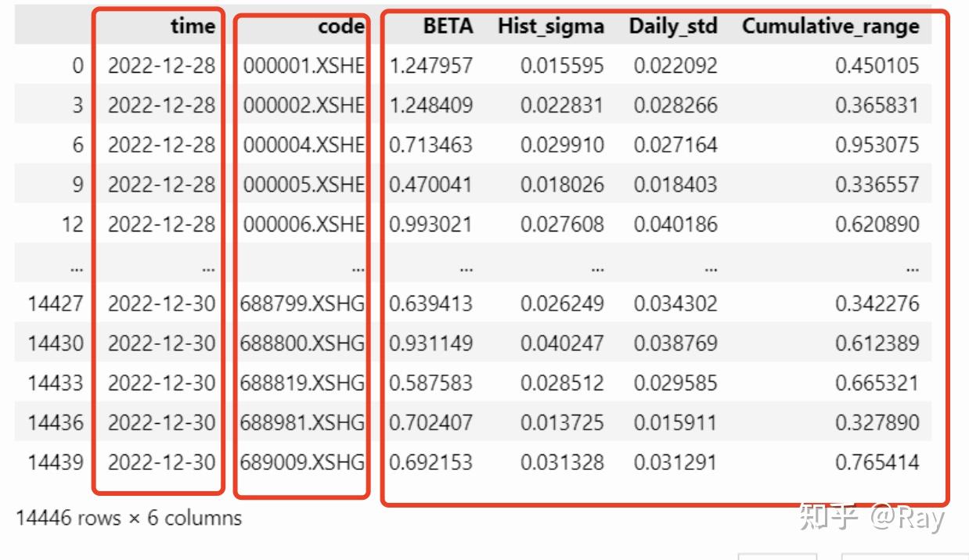Select row index 14427
The height and width of the screenshot is (560, 969).
56,303
